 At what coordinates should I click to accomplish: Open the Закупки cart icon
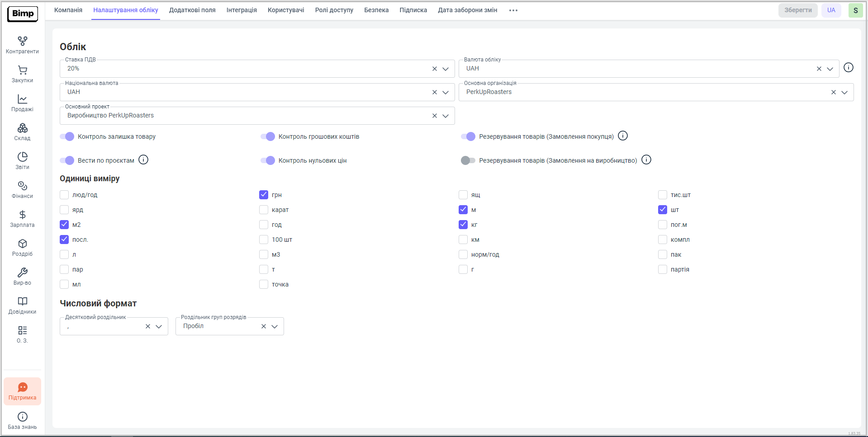[22, 74]
